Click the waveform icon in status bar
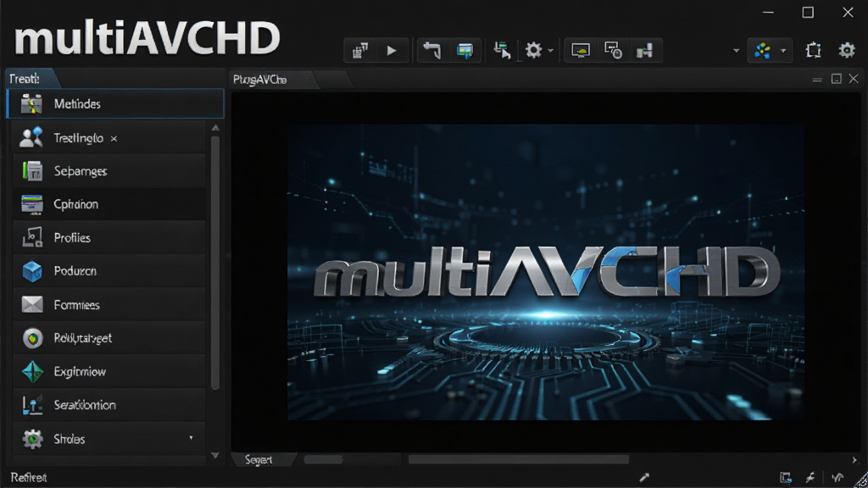 [x=837, y=477]
